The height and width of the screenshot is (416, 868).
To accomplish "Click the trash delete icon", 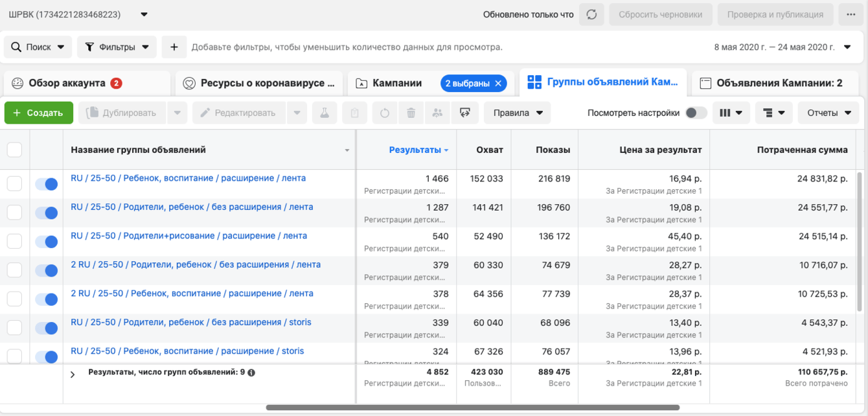I will 411,113.
